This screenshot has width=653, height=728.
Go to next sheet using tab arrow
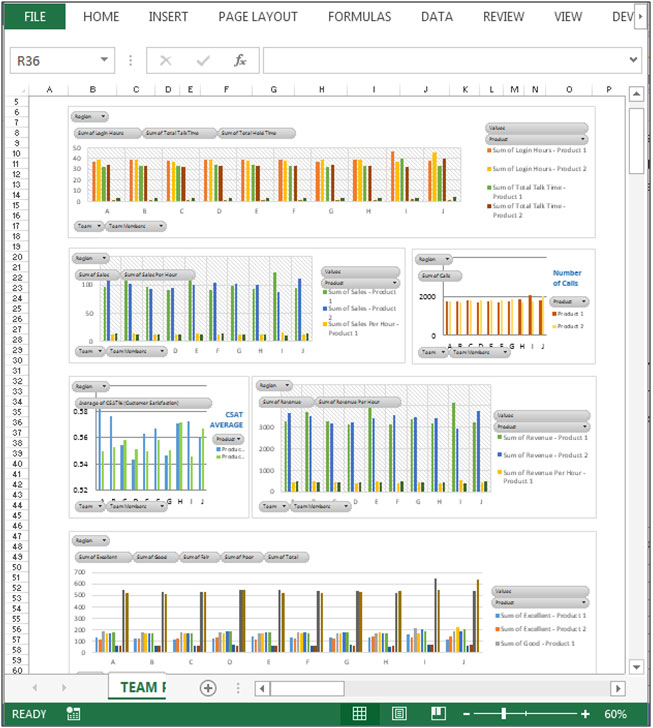[64, 688]
